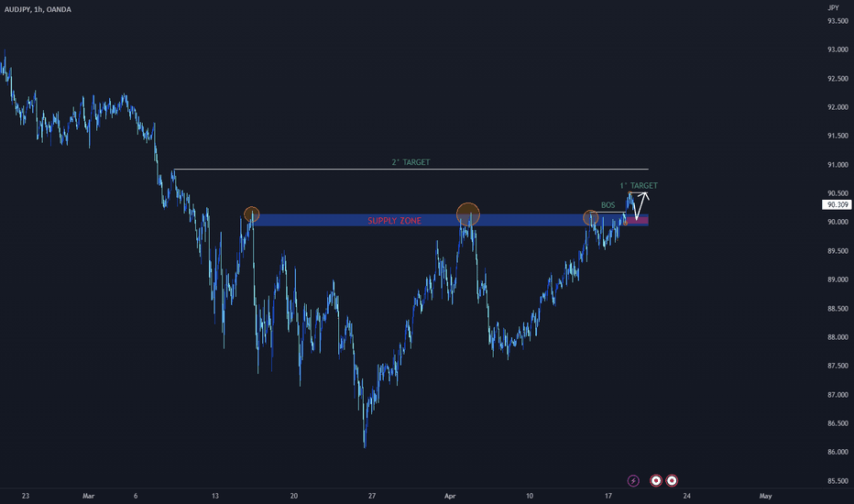Click the 89.500 price scale label
The image size is (854, 504).
(x=838, y=251)
